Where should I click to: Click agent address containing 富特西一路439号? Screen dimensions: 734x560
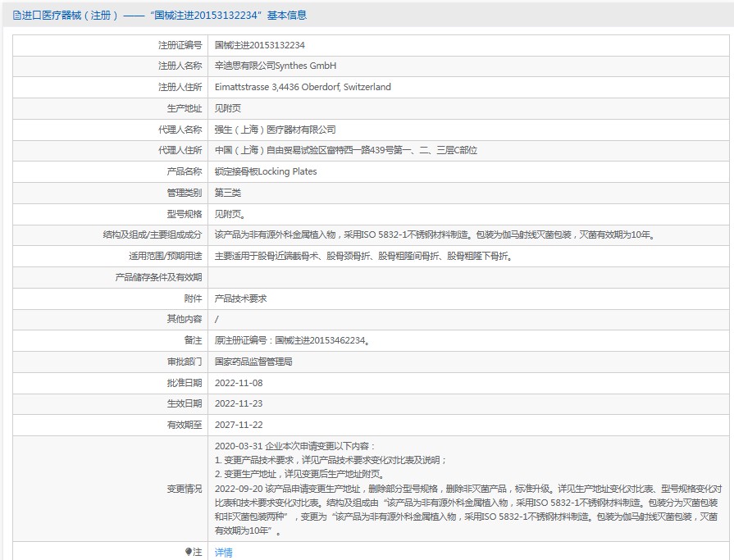[346, 150]
